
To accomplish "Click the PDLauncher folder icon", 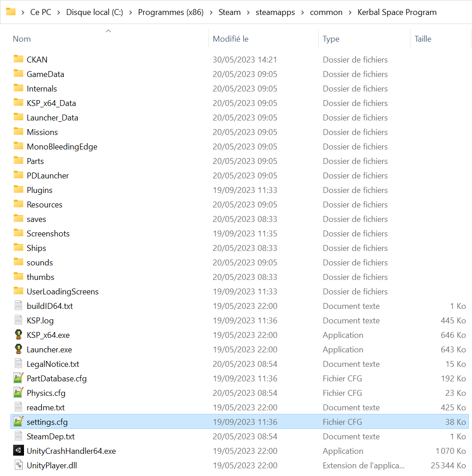I will (18, 175).
